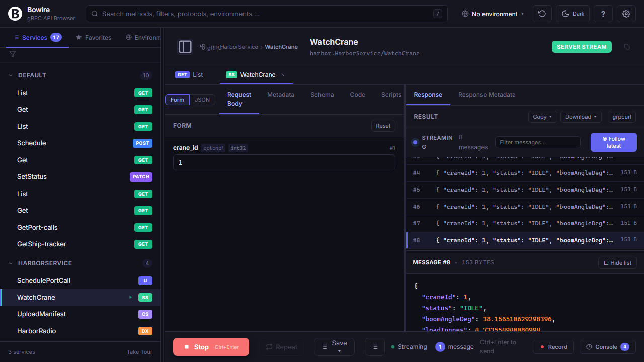Open the filter funnel icon in sidebar
Viewport: 644px width, 362px height.
point(13,54)
